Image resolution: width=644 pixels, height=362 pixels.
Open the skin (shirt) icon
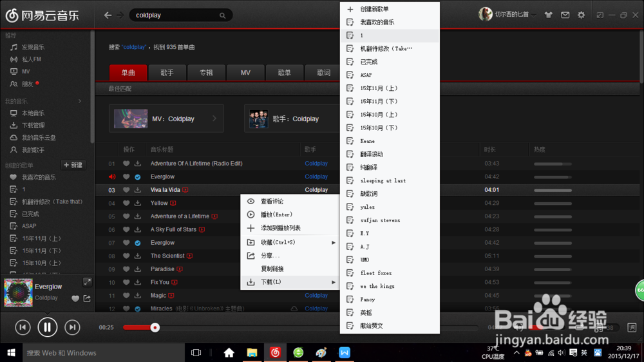pyautogui.click(x=548, y=15)
